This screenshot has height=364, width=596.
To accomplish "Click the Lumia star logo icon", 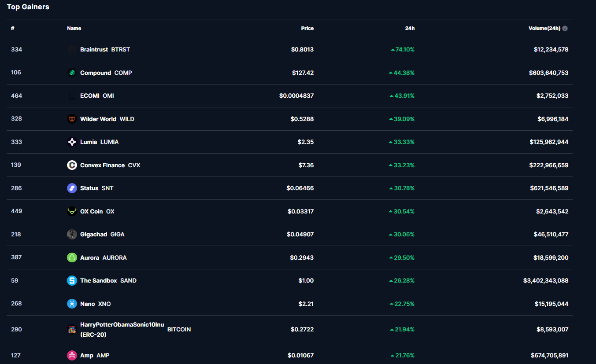I will point(72,142).
